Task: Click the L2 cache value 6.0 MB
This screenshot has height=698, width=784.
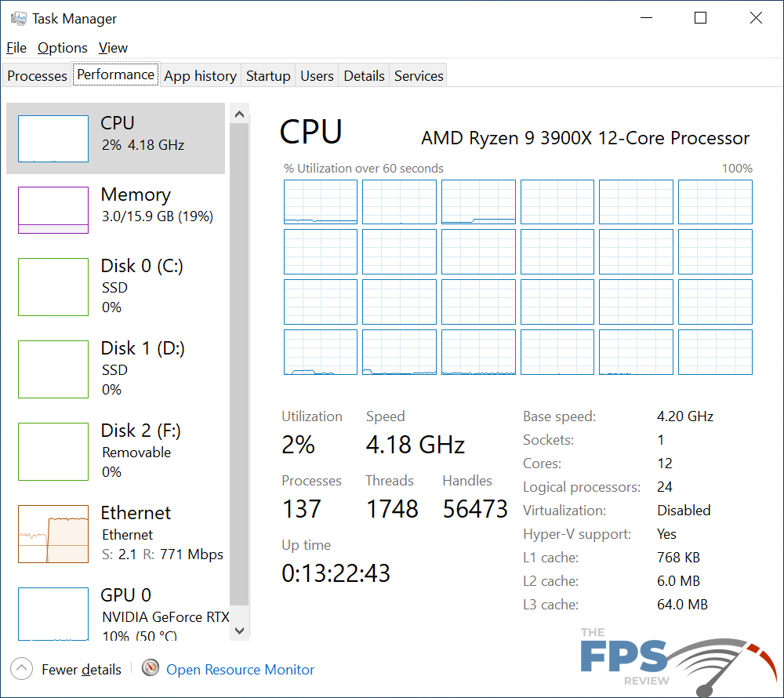Action: click(678, 581)
